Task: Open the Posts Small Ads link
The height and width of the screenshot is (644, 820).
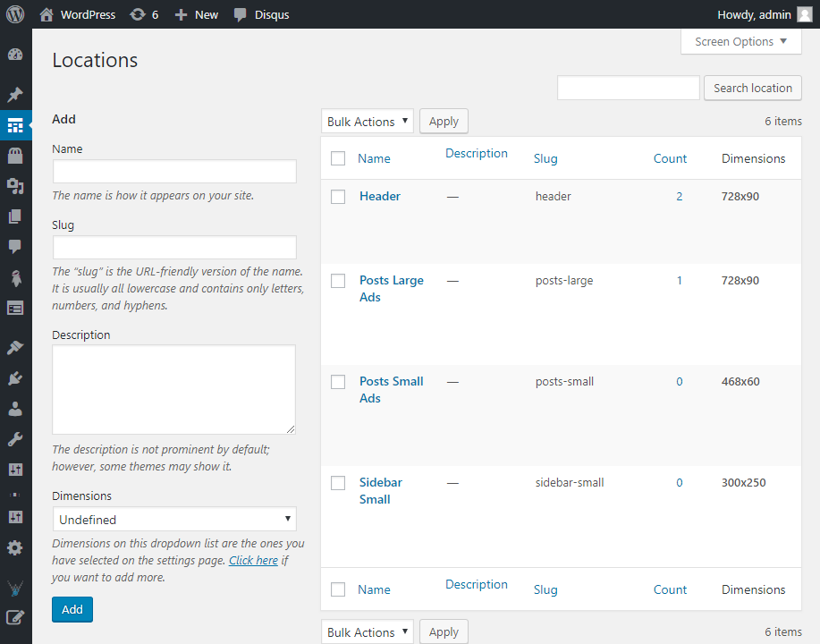Action: point(391,390)
